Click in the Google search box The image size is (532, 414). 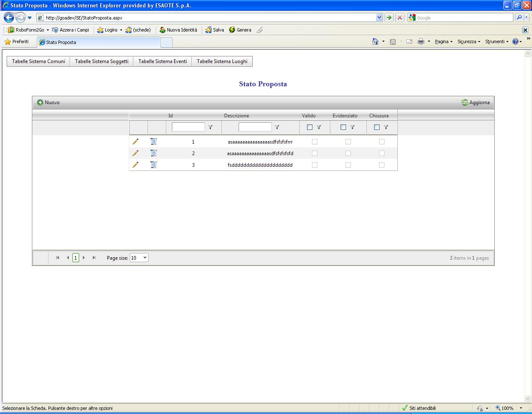click(460, 17)
